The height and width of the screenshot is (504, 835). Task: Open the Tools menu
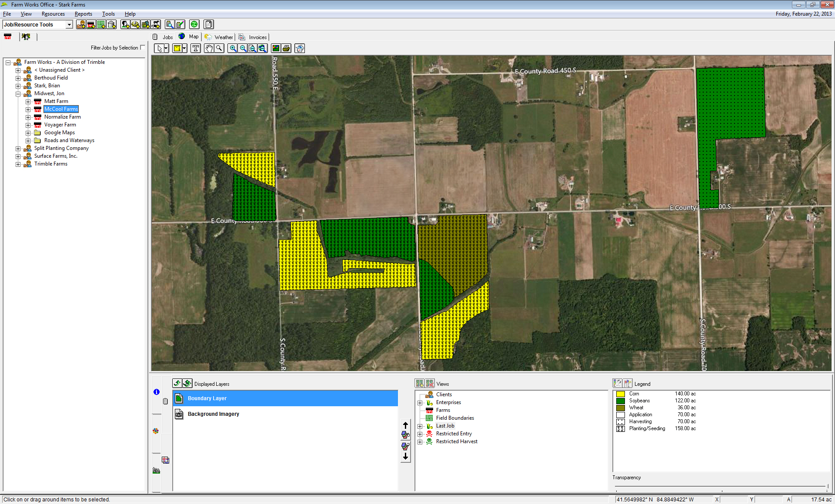pyautogui.click(x=108, y=14)
